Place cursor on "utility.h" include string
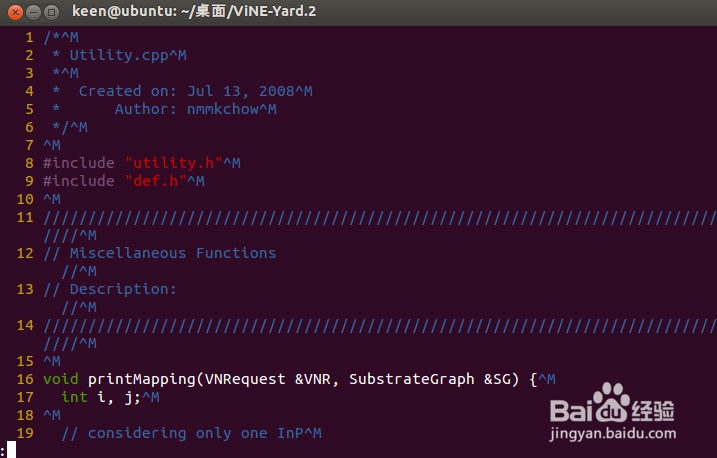This screenshot has height=458, width=717. pos(173,163)
